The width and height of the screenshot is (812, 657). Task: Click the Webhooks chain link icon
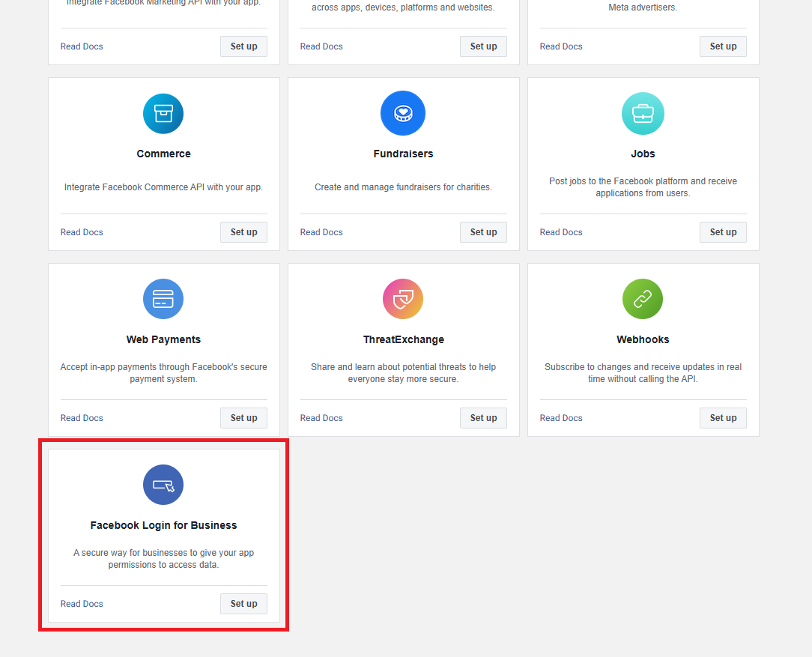(x=643, y=299)
